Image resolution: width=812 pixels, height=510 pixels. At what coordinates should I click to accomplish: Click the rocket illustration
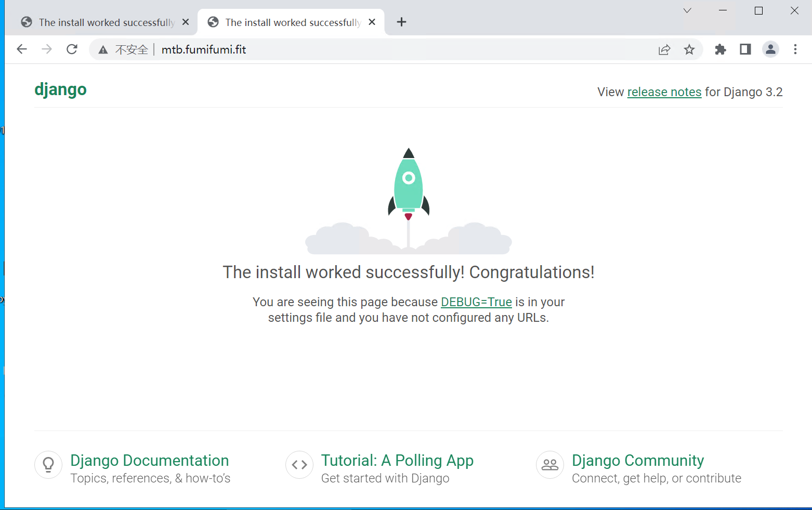click(409, 201)
